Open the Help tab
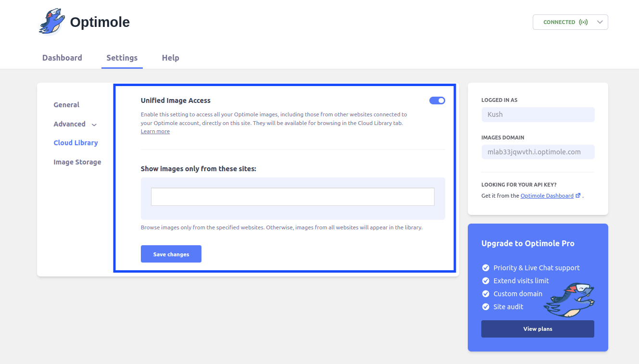 point(170,58)
